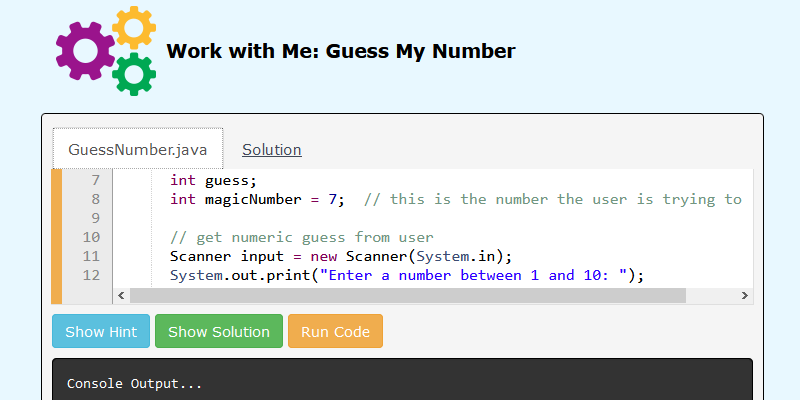Click the Console Output panel
Screen dimensions: 800x400
[x=402, y=380]
